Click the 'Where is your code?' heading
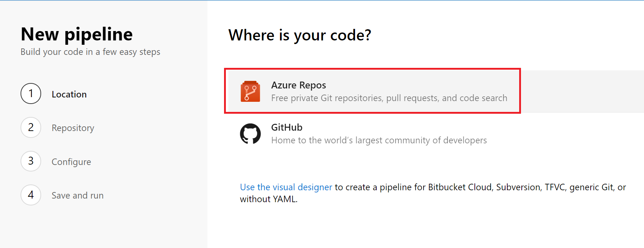The height and width of the screenshot is (248, 644). (x=299, y=35)
